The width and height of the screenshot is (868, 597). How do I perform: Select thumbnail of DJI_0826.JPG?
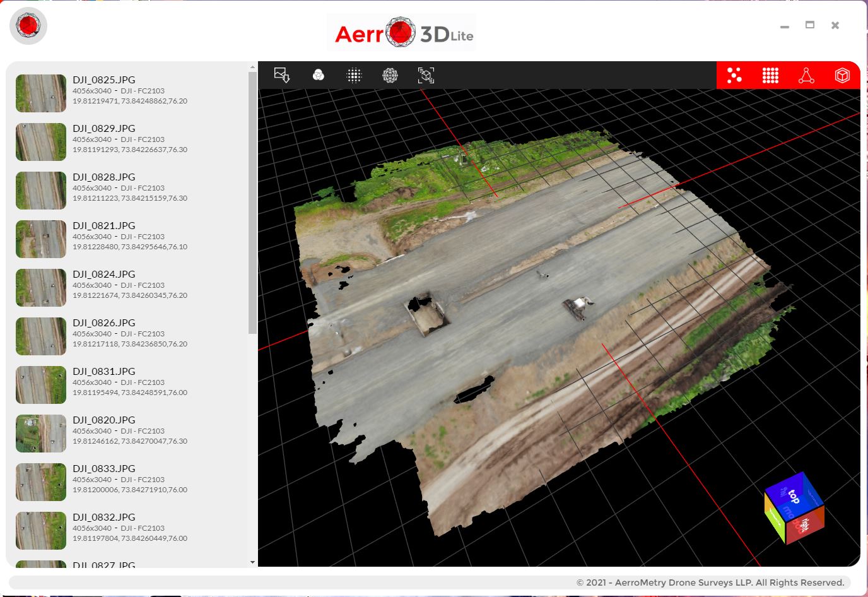pyautogui.click(x=41, y=336)
